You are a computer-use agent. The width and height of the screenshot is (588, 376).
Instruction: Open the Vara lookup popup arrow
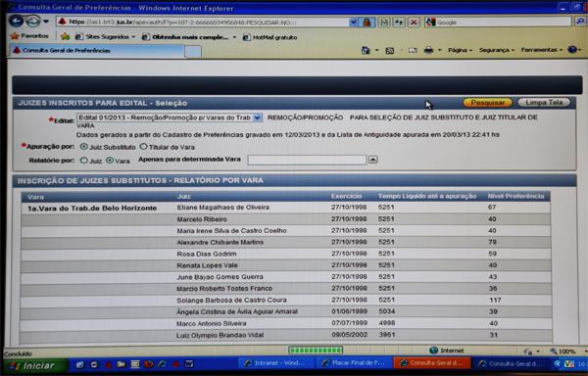point(372,160)
